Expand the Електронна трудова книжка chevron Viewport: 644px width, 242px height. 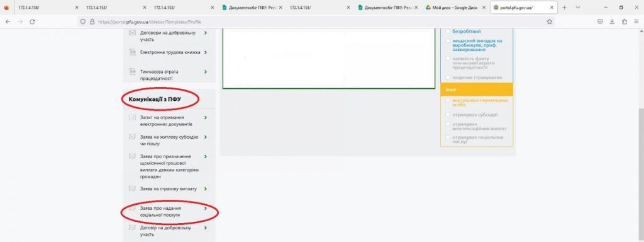tap(206, 52)
